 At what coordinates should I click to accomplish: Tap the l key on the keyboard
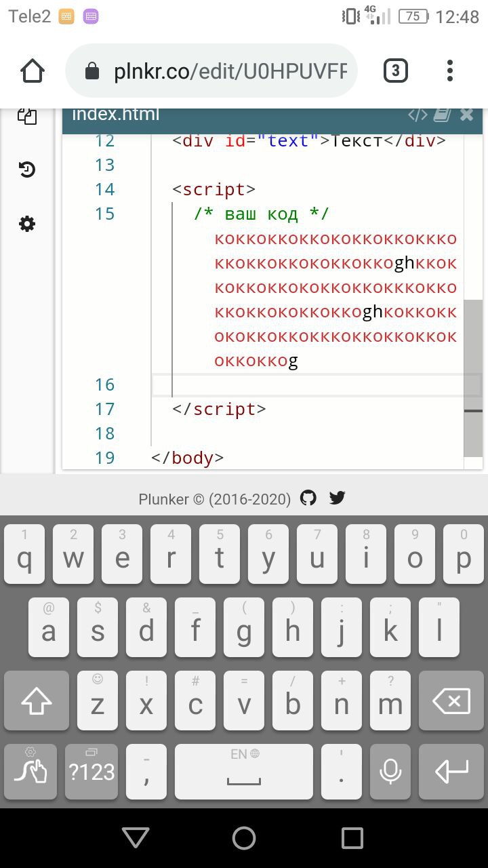439,627
